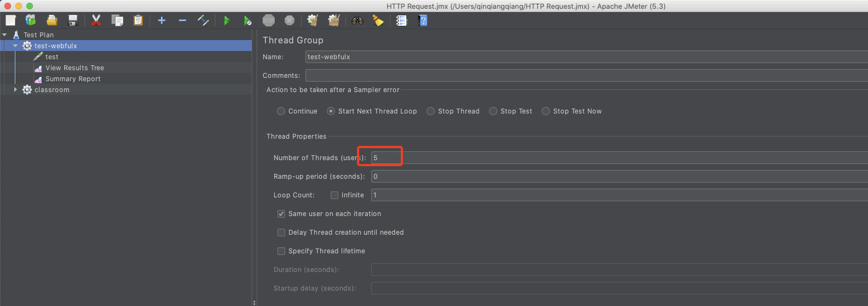Start the test with green arrow
Screen dimensions: 868x306
pos(227,20)
